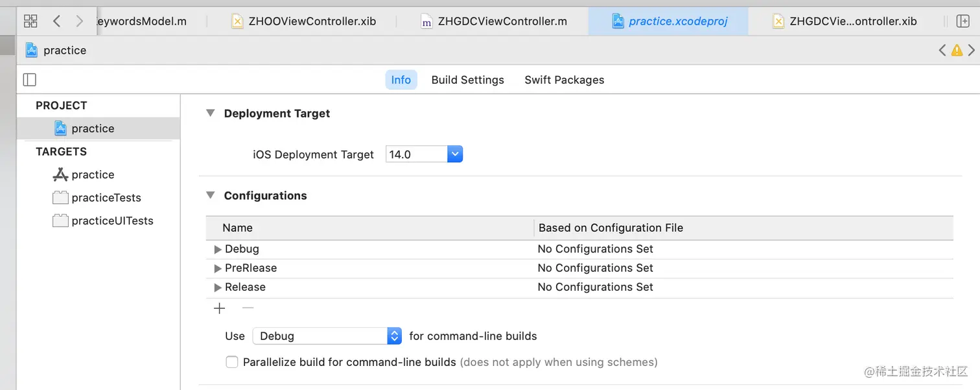
Task: Open iOS Deployment Target dropdown
Action: click(455, 154)
